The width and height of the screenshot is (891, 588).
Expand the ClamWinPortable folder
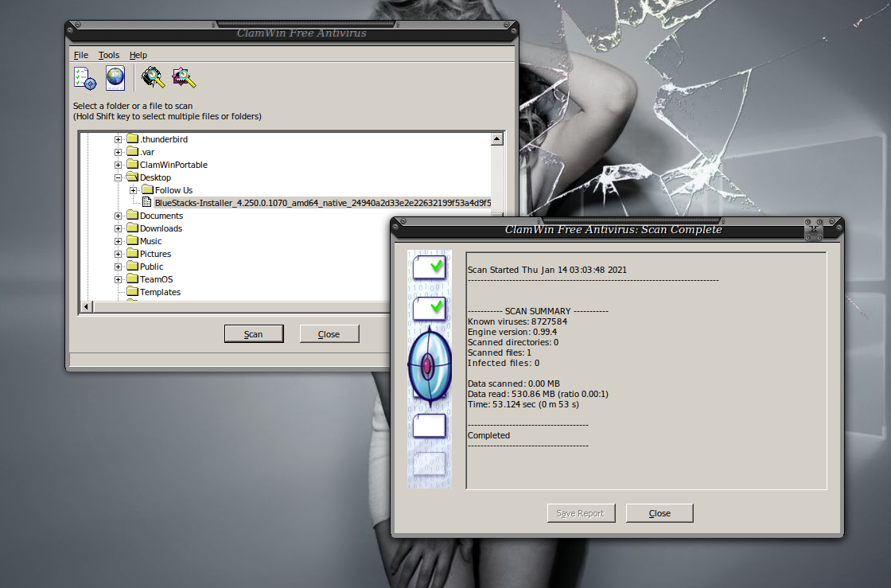(x=119, y=165)
